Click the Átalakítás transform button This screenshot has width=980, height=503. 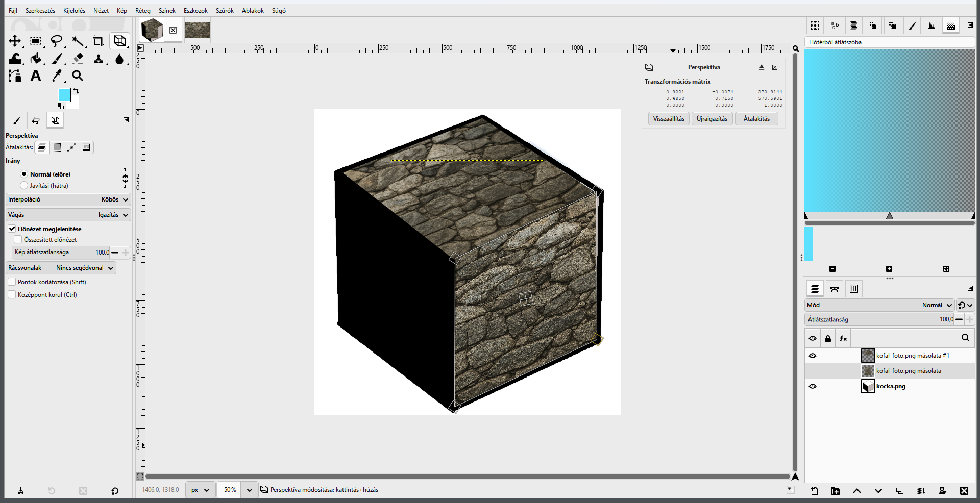[756, 119]
